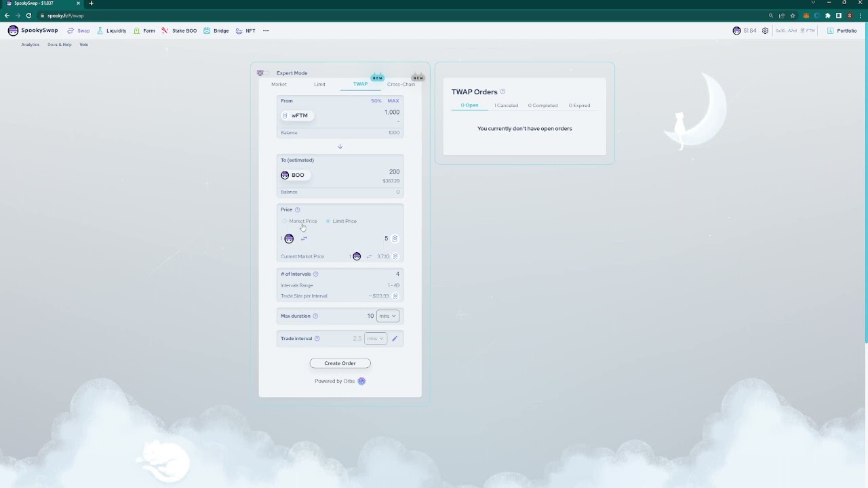Screen dimensions: 868x488
Task: Click the Price info help icon
Action: pyautogui.click(x=297, y=210)
